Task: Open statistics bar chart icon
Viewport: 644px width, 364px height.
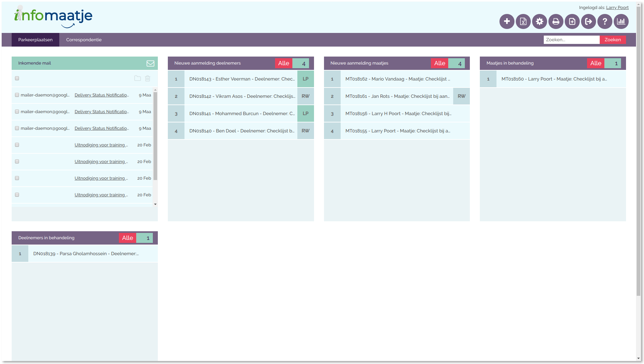Action: click(621, 22)
